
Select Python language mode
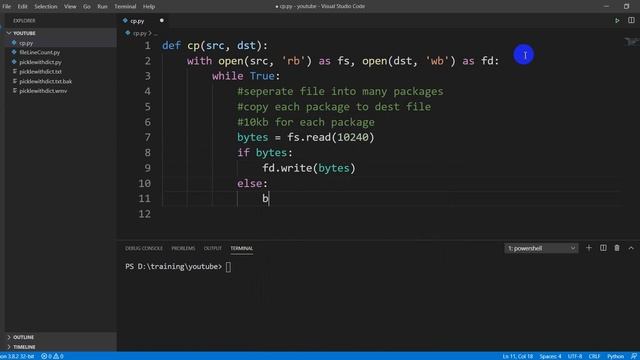click(x=615, y=356)
